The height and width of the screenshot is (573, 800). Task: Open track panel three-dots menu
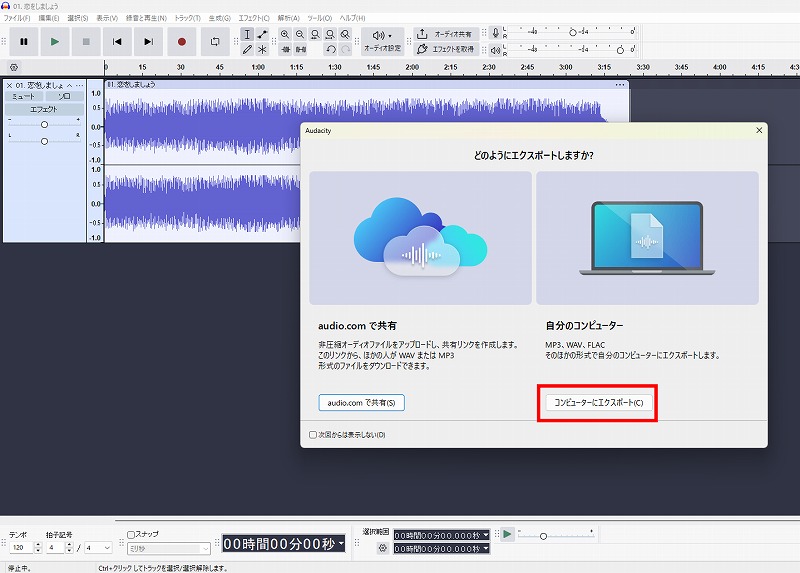click(x=79, y=85)
